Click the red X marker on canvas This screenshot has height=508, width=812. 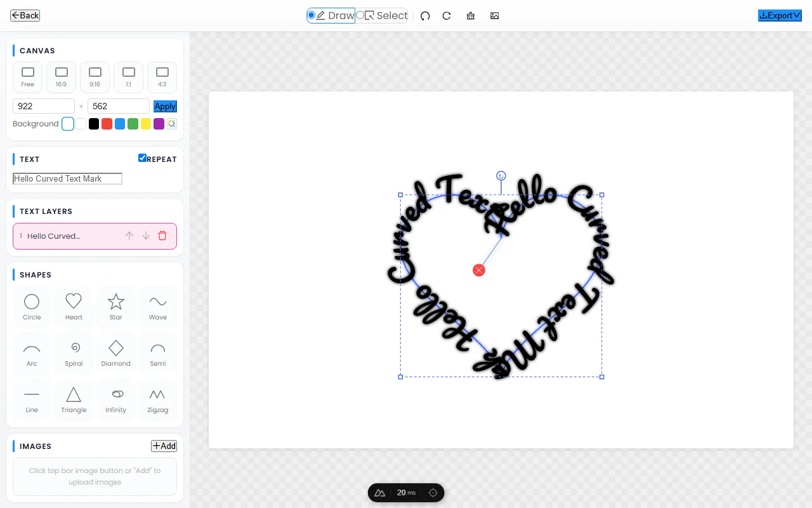[x=479, y=271]
